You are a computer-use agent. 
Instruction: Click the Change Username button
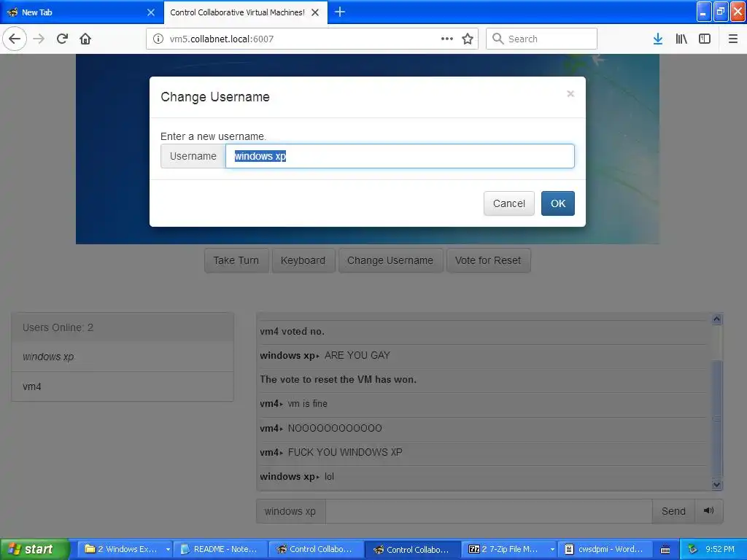click(x=390, y=260)
